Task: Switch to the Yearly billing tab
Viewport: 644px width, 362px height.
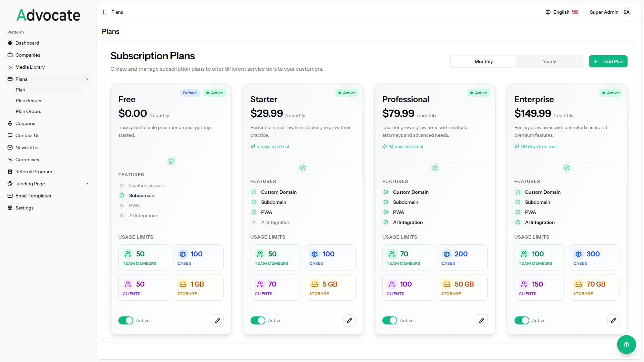Action: (x=549, y=61)
